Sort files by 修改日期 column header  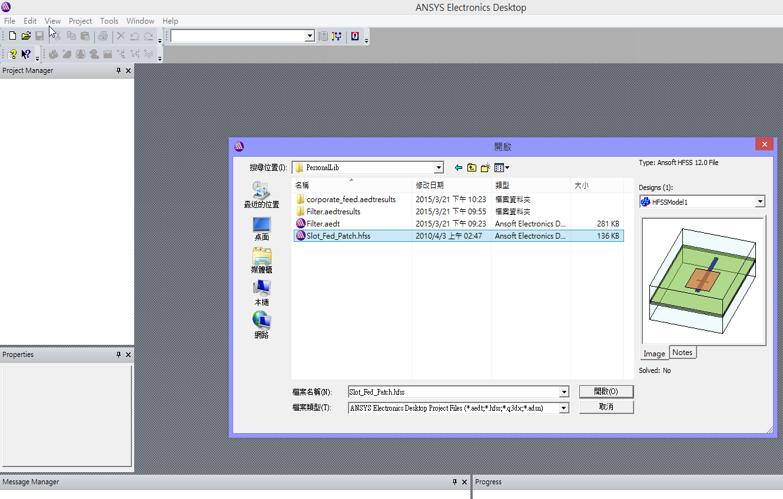click(451, 185)
